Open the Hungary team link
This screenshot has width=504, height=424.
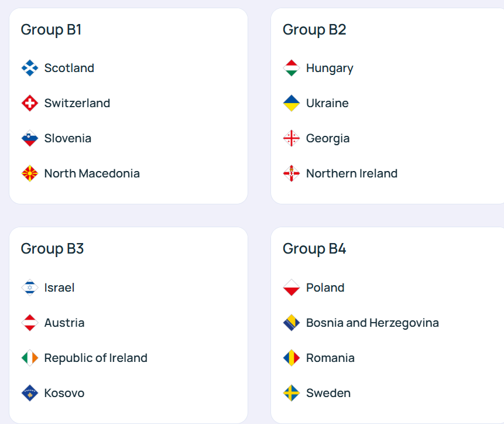(x=330, y=69)
